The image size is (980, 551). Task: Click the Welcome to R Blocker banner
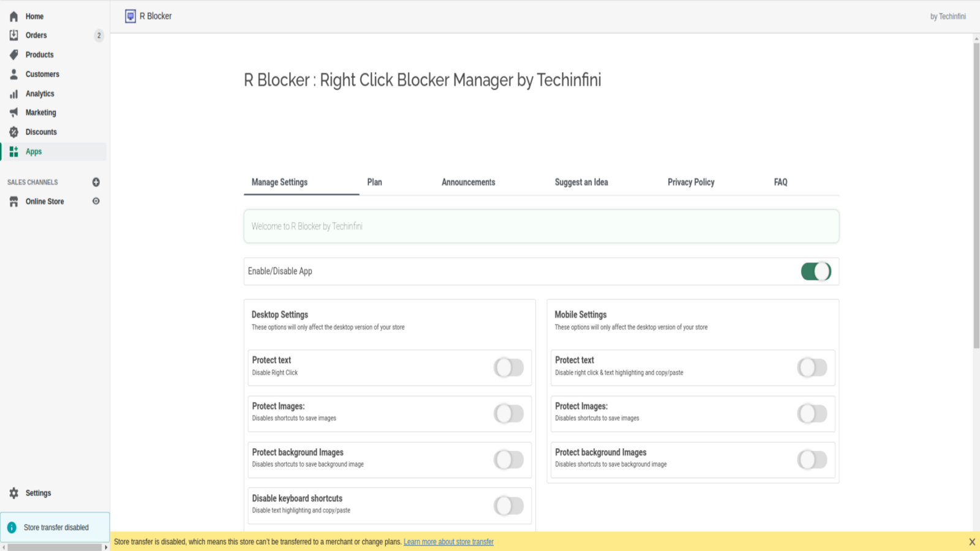click(x=541, y=227)
